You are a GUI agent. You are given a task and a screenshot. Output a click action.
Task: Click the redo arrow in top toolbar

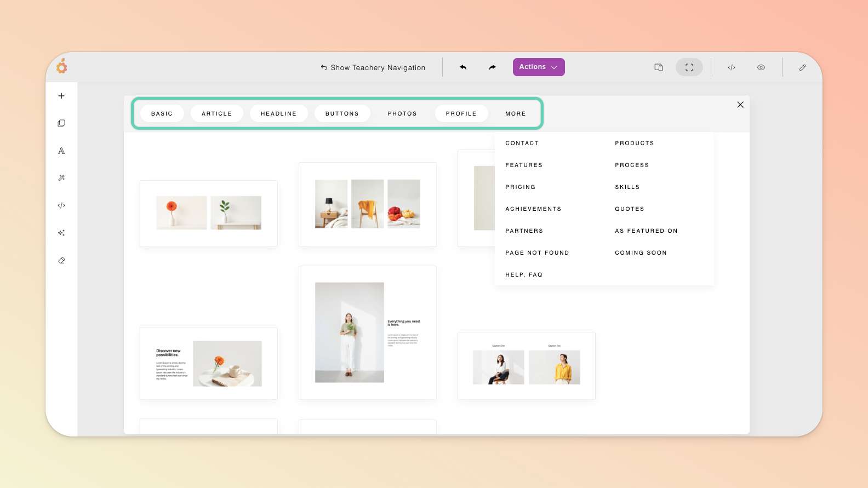tap(492, 67)
